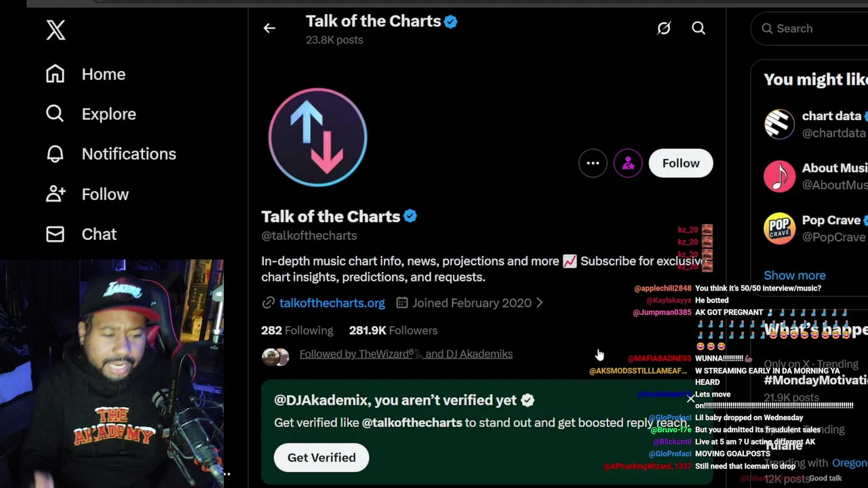Open Talk of the Charts profile picture
Viewport: 868px width, 488px height.
317,137
